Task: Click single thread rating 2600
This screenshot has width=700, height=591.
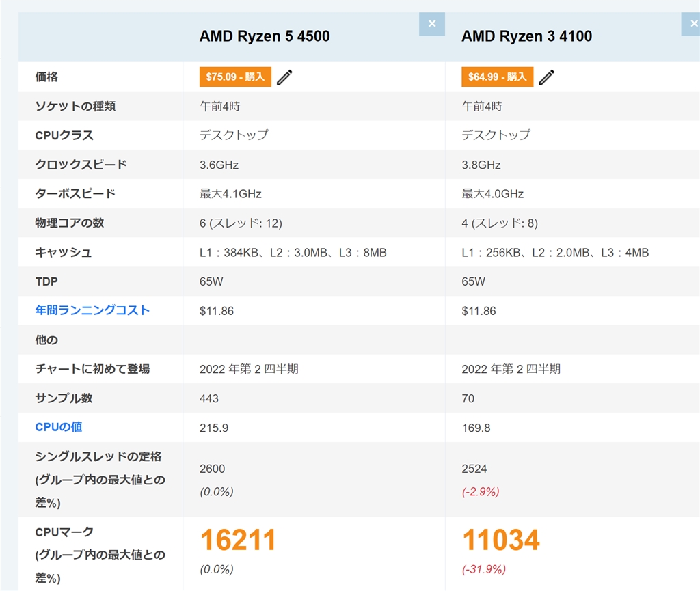Action: 212,469
